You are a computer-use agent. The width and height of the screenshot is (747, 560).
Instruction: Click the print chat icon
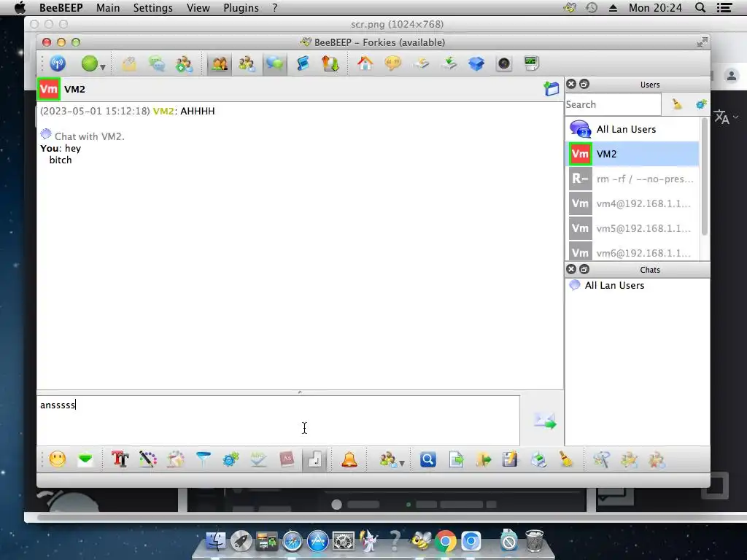538,459
